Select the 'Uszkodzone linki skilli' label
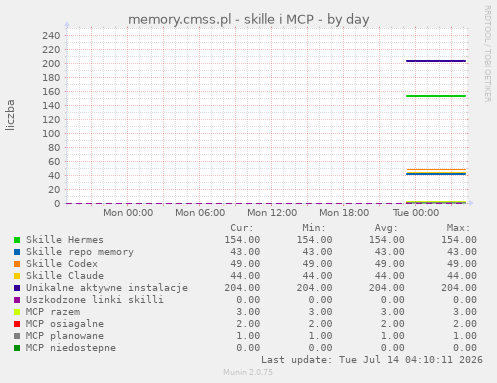Image resolution: width=497 pixels, height=383 pixels. tap(95, 300)
